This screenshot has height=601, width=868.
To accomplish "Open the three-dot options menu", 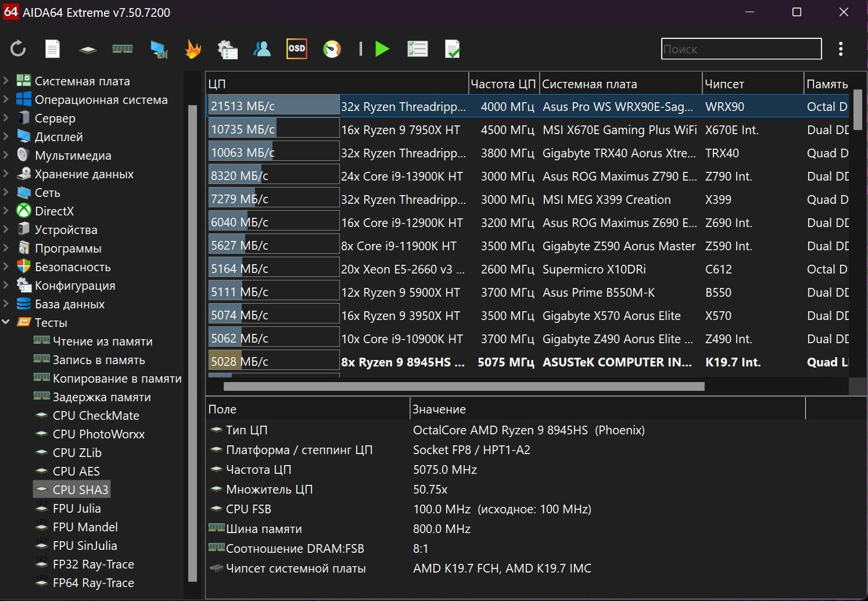I will 841,49.
